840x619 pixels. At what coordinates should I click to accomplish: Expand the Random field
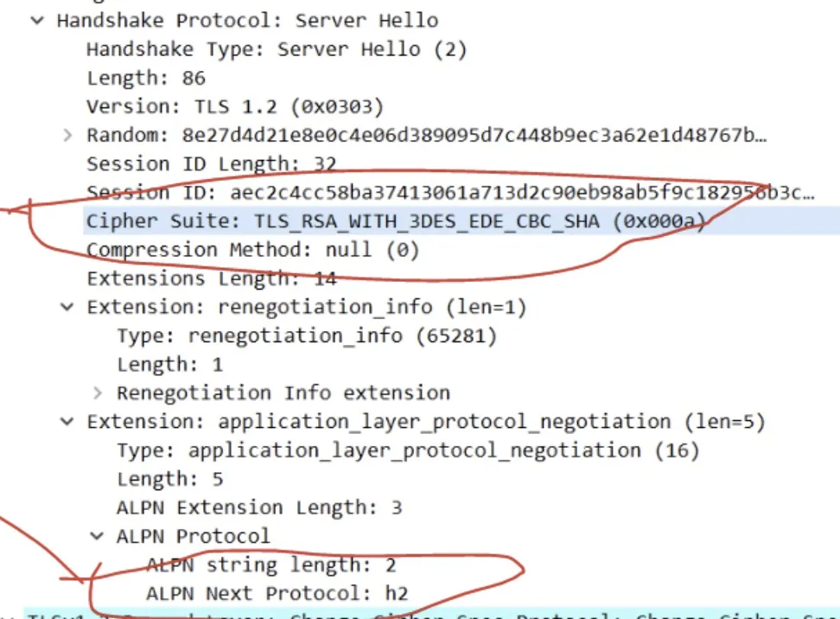tap(67, 135)
